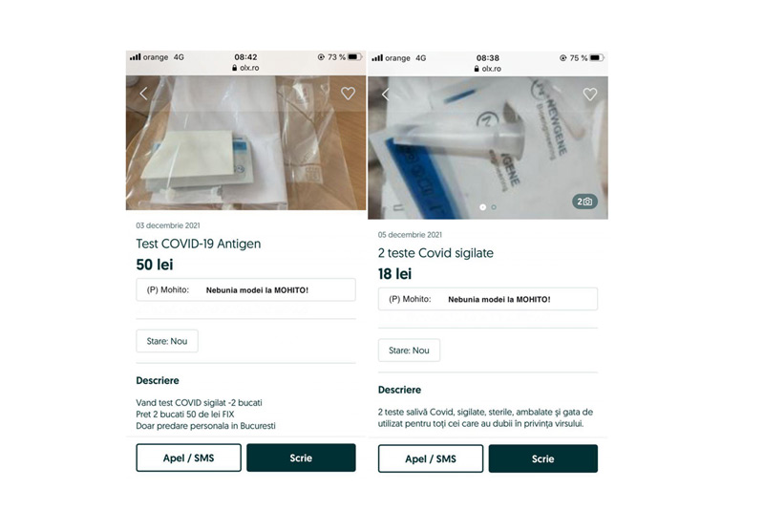
Task: Tap lock icon beside left olx.ro address
Action: (234, 69)
